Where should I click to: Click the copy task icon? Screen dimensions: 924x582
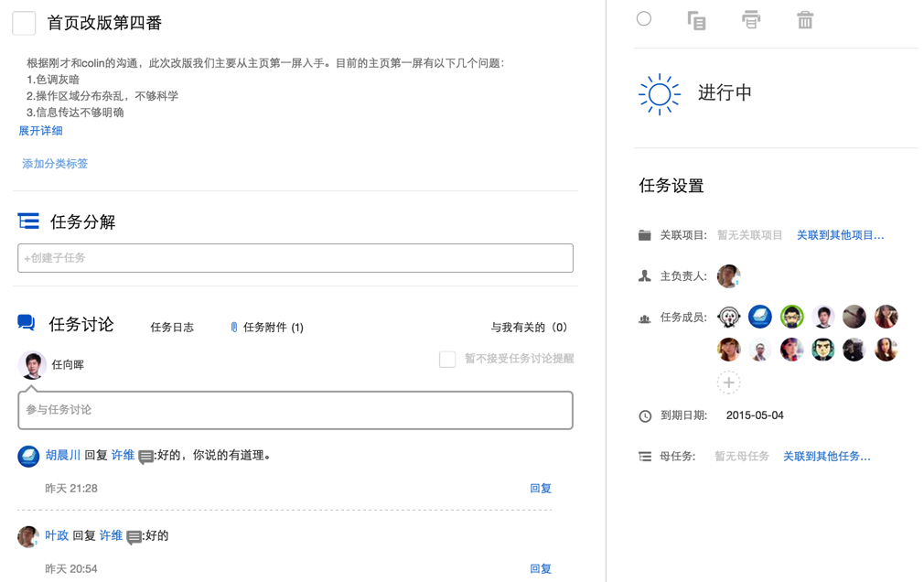[696, 20]
